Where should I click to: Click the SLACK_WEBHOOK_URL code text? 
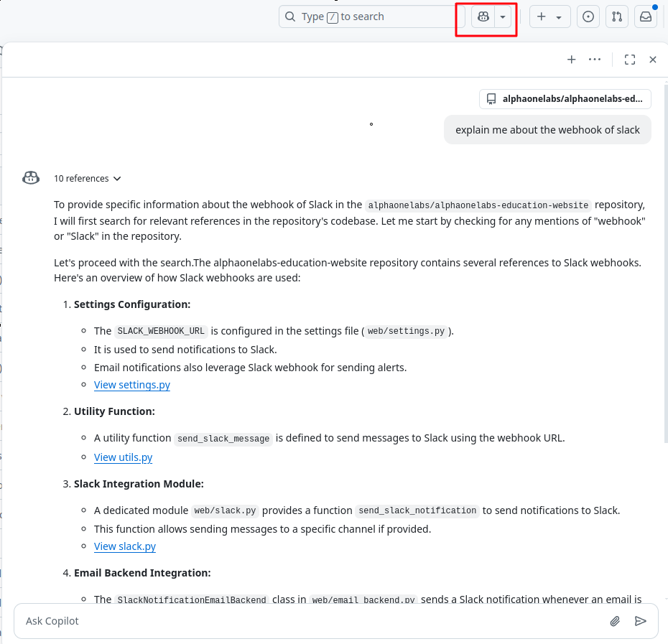click(161, 331)
